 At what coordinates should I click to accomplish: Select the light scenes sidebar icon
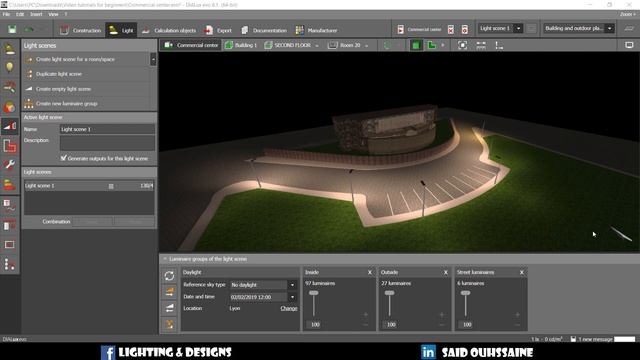point(9,126)
